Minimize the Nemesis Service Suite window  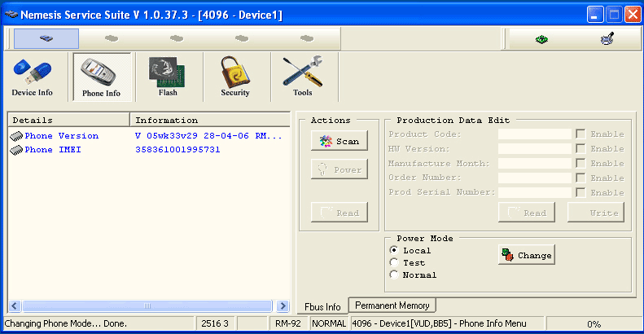pos(594,15)
